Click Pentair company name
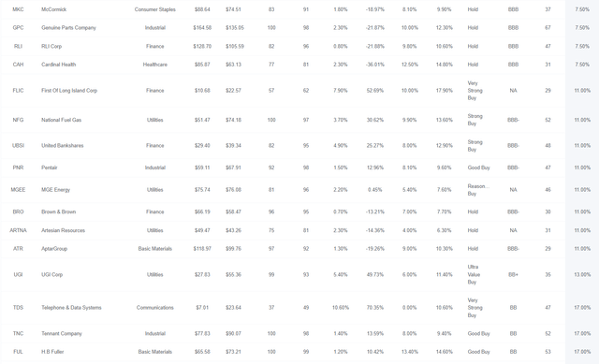Viewport: 599px width, 364px height. click(50, 167)
